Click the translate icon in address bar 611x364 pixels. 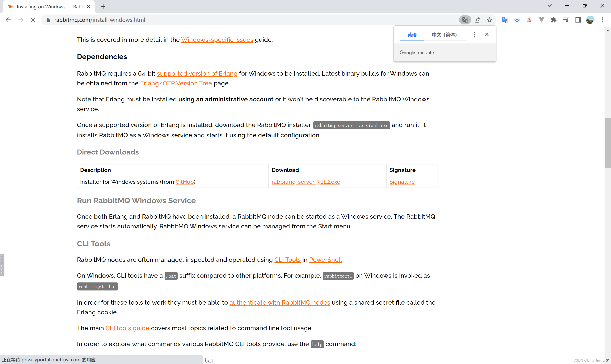(x=465, y=20)
